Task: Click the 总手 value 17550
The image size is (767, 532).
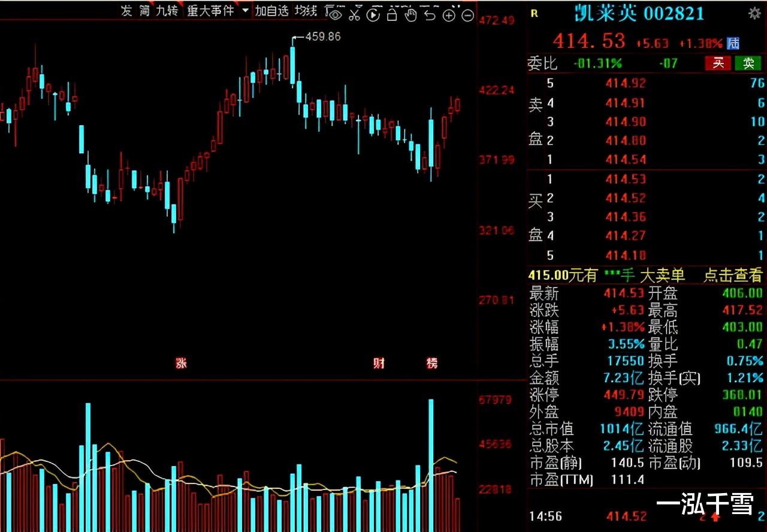Action: pos(626,361)
